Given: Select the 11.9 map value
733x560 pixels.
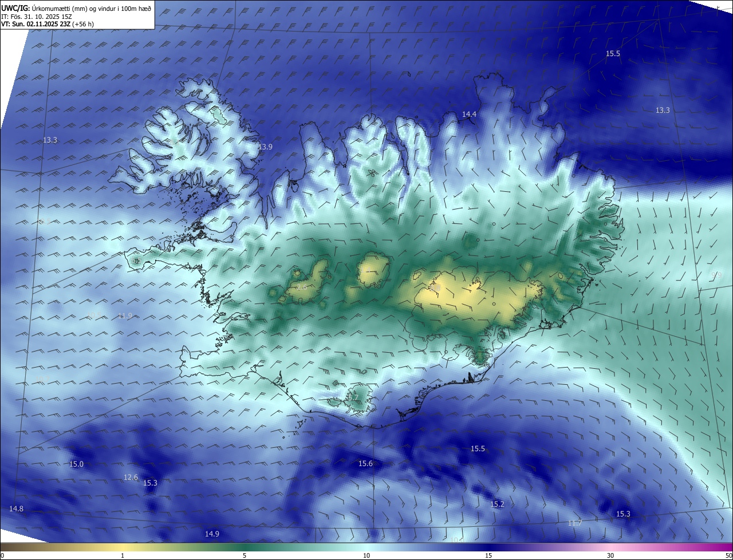Looking at the screenshot, I should click(125, 316).
